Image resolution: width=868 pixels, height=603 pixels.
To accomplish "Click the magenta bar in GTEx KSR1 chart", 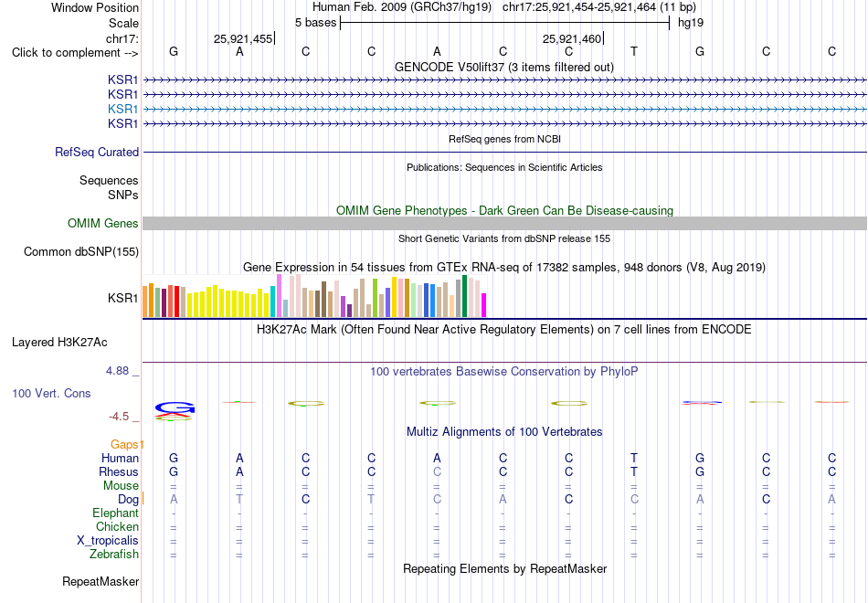I will coord(484,305).
